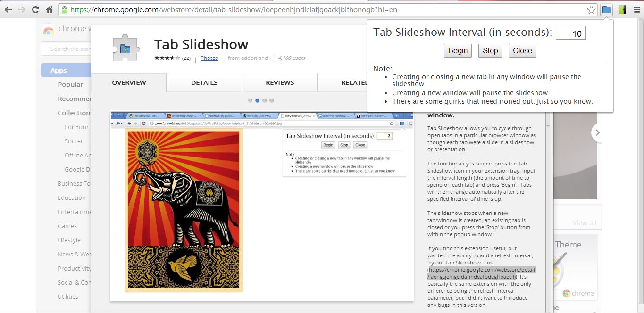
Task: Select the second carousel dot
Action: (257, 100)
